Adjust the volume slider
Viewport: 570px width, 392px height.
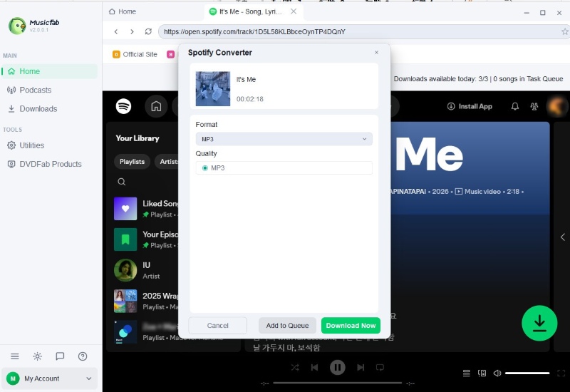coord(527,373)
